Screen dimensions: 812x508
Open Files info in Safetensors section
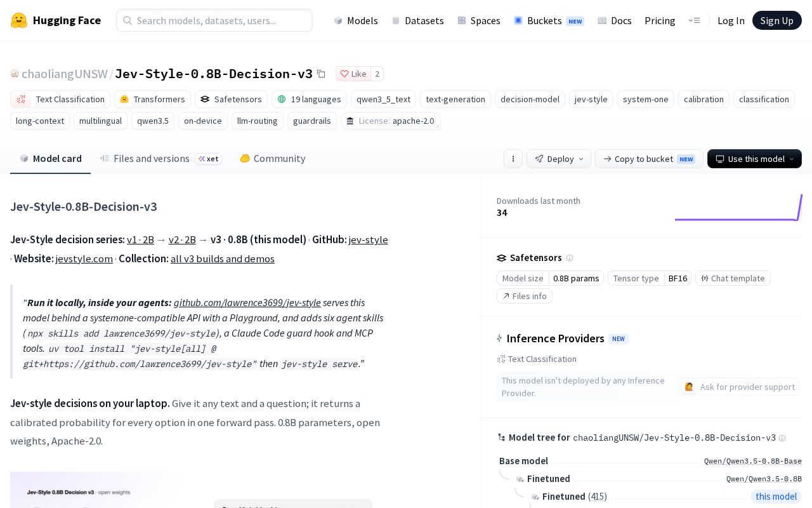[525, 296]
